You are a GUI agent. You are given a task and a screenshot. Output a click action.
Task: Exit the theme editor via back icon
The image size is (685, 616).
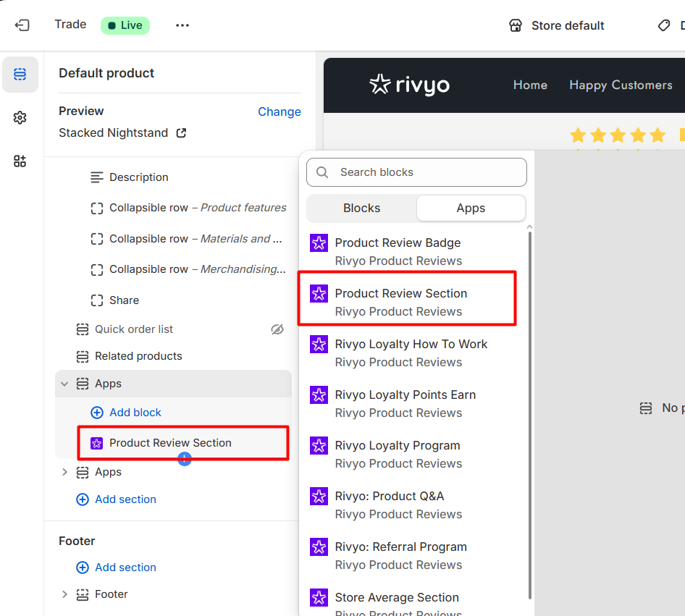tap(22, 25)
